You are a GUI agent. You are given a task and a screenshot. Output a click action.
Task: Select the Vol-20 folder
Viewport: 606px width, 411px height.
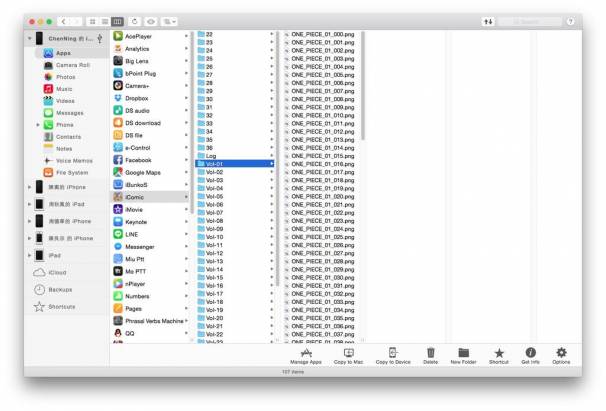[235, 318]
